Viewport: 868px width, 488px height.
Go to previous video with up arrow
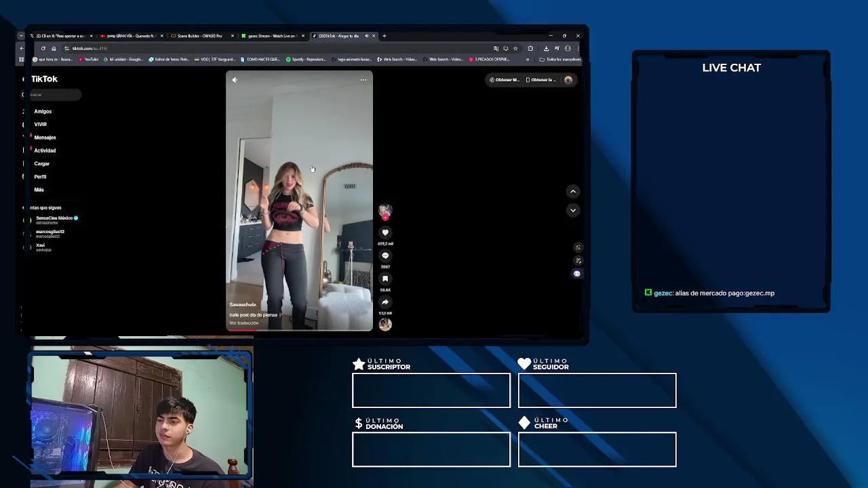pyautogui.click(x=573, y=191)
